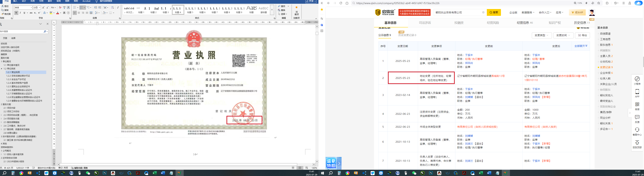This screenshot has height=176, width=644.
Task: Sort paragraphs with A-Z sort icon
Action: (x=112, y=8)
